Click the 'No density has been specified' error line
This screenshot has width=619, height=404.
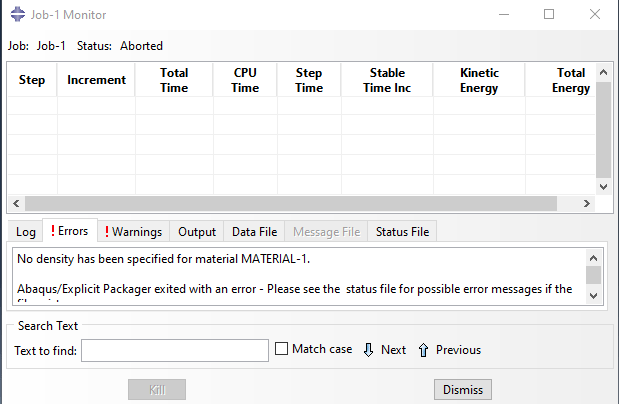163,259
